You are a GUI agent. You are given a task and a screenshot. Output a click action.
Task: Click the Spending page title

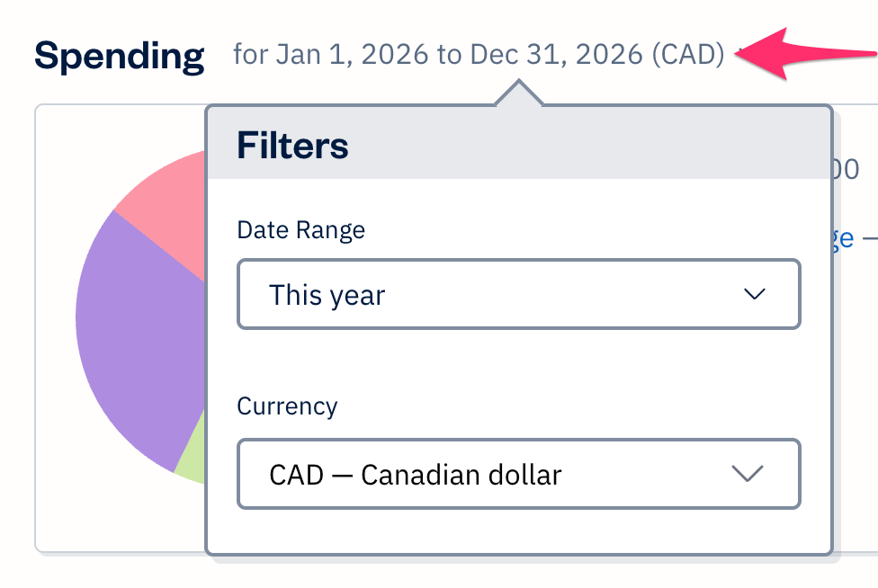click(x=119, y=54)
